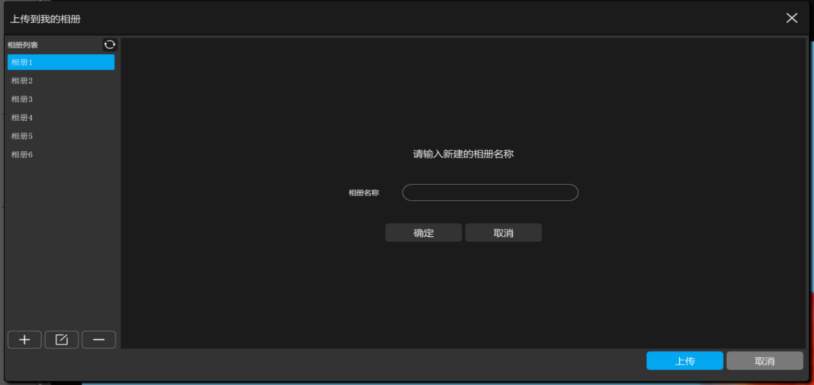Confirm the new album with 确定
Screen dimensions: 814x385
424,233
